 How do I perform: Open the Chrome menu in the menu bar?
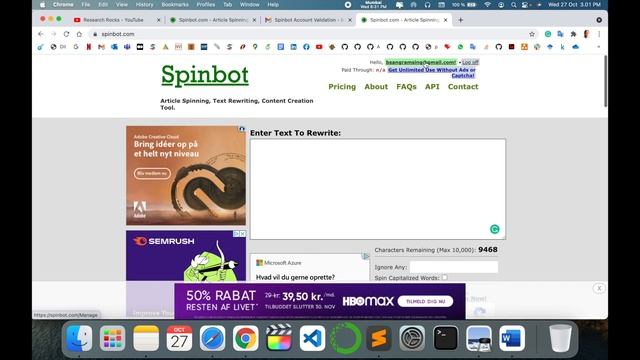pos(63,4)
